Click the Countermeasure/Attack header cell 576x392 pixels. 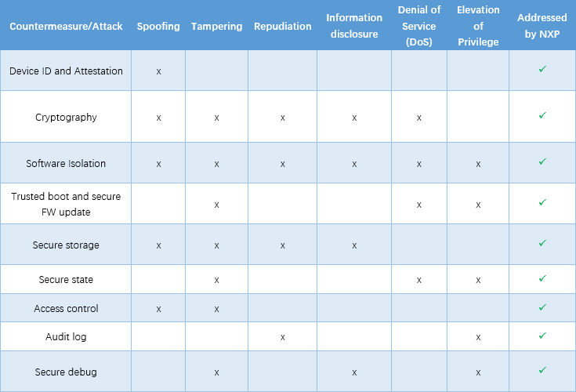[66, 26]
